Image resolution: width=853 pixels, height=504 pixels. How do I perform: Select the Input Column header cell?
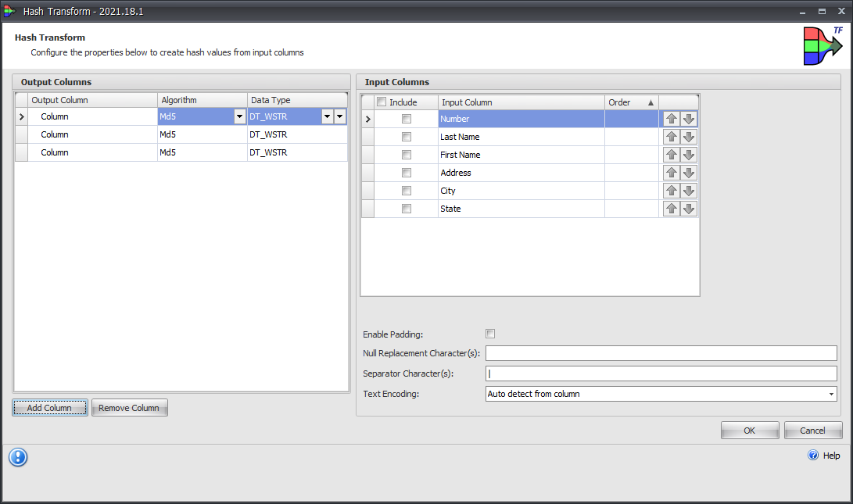tap(521, 102)
